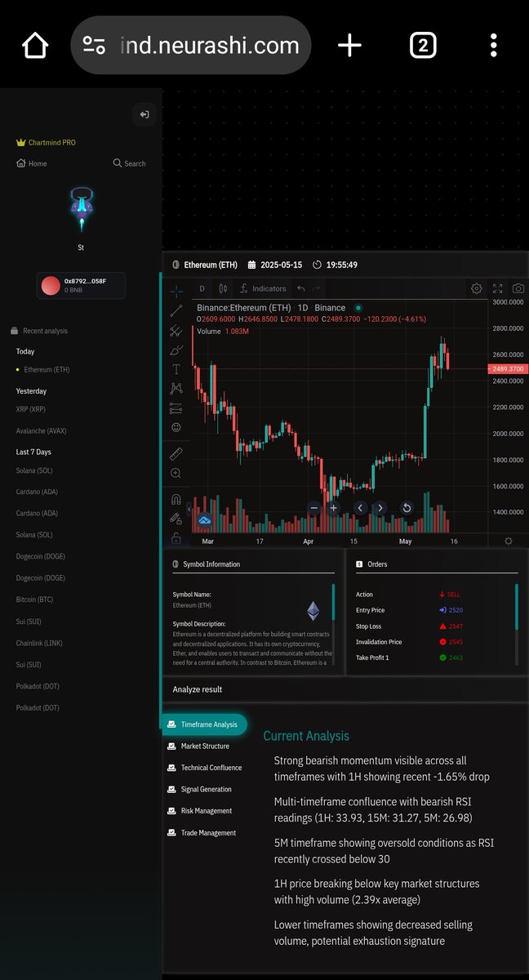Switch to Timeframe Analysis tab
The height and width of the screenshot is (980, 529).
coord(202,724)
